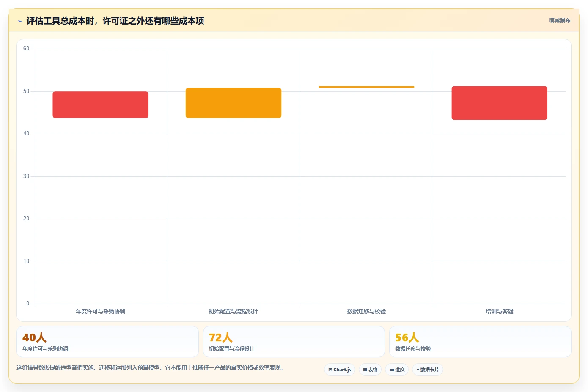588x392 pixels.
Task: Click the 增减瀑布 tag in the header
Action: tap(559, 20)
